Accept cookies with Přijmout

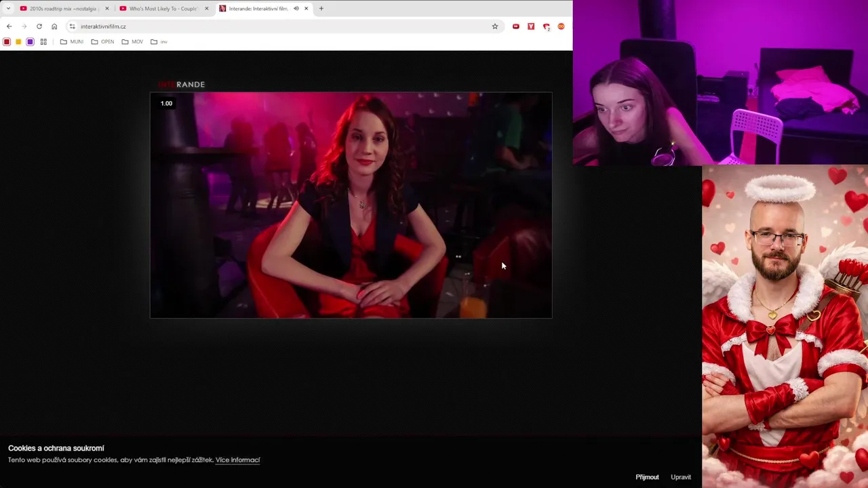click(x=647, y=477)
